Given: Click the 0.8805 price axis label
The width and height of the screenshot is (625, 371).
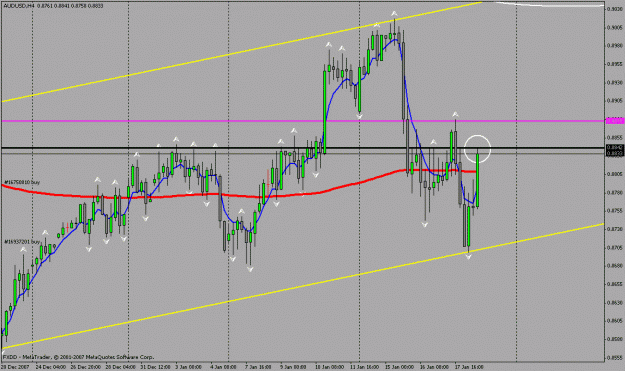Looking at the screenshot, I should pos(615,174).
